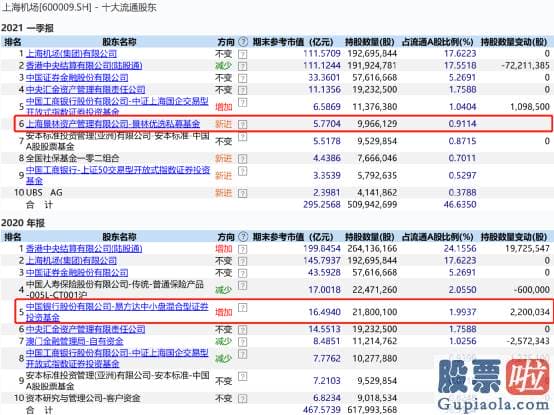
Task: Select the market value cell 199.8454
Action: [322, 249]
